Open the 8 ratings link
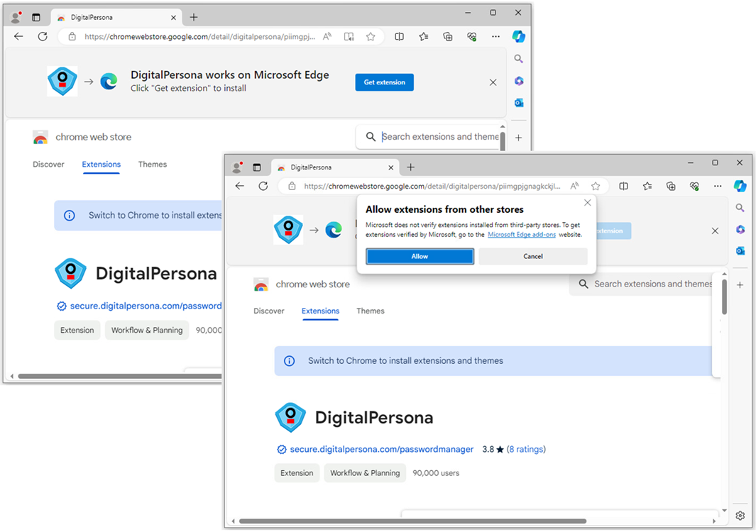Screen dimensions: 756x532 tap(526, 449)
